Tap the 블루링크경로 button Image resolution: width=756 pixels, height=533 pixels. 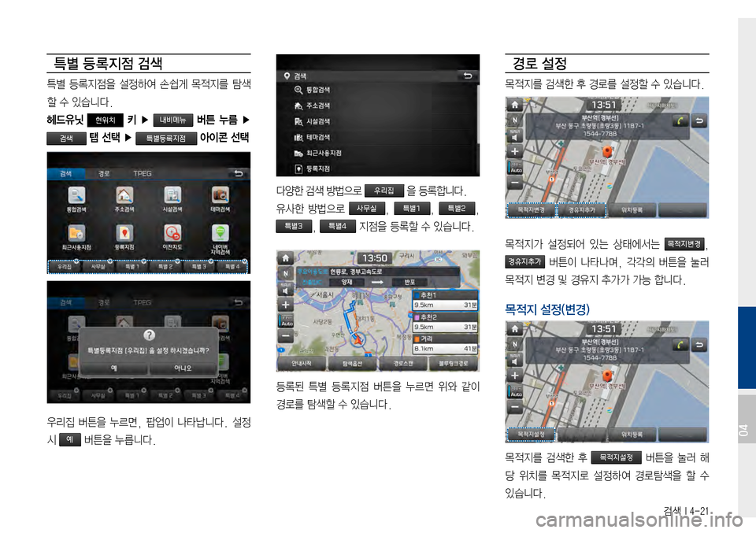tap(454, 364)
